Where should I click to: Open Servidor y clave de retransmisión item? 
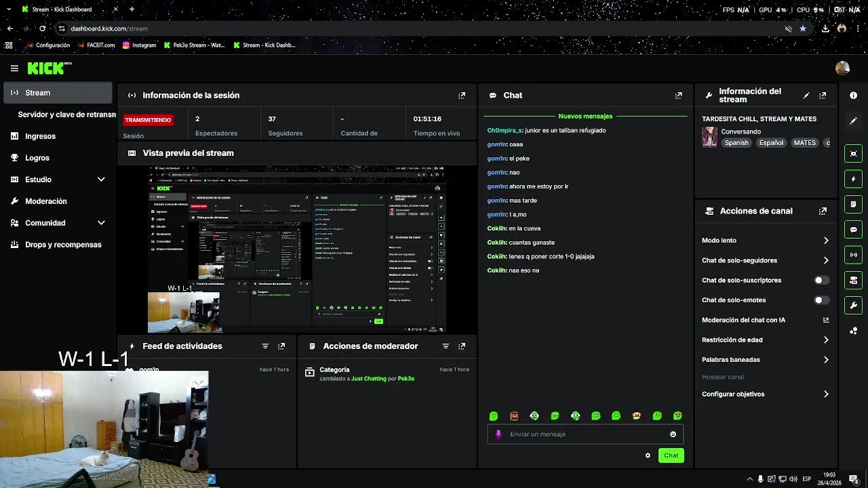click(65, 115)
